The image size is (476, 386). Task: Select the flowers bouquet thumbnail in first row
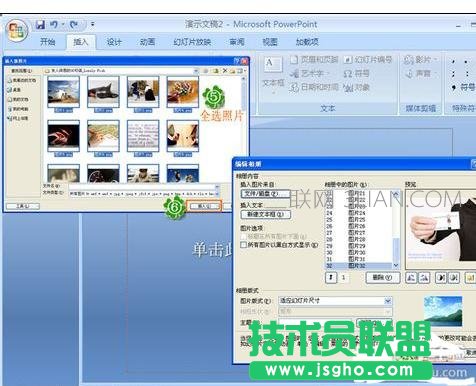point(183,92)
